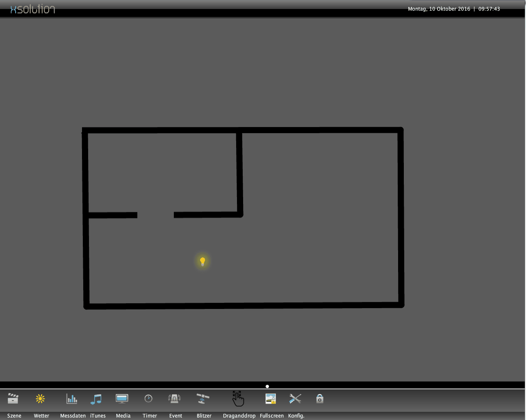
Task: Activate Draganddrop via the hand pointer icon
Action: point(238,398)
